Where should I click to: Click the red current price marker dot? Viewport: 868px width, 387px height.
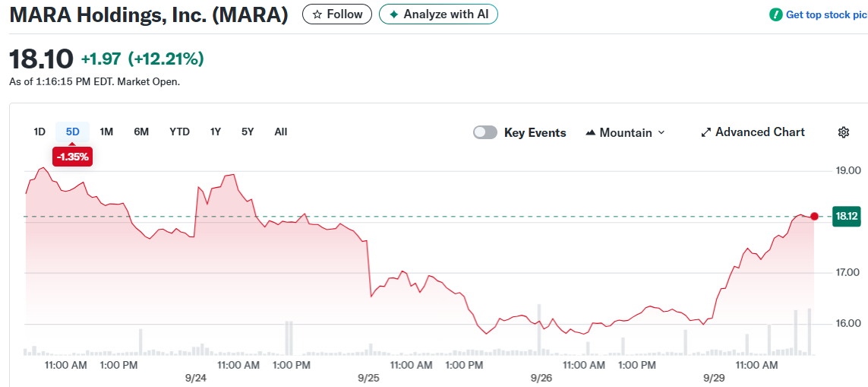click(x=814, y=216)
